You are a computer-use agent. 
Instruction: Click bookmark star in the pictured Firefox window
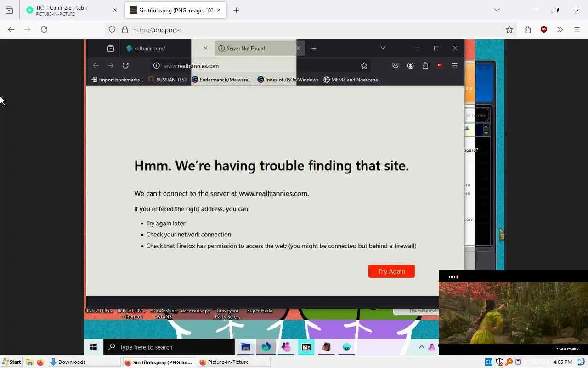[x=364, y=66]
